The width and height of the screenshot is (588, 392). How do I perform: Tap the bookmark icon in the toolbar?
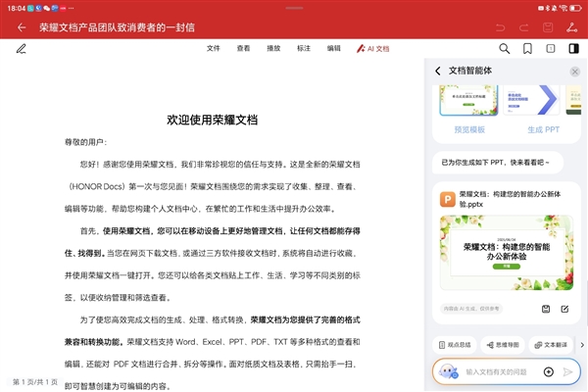527,48
